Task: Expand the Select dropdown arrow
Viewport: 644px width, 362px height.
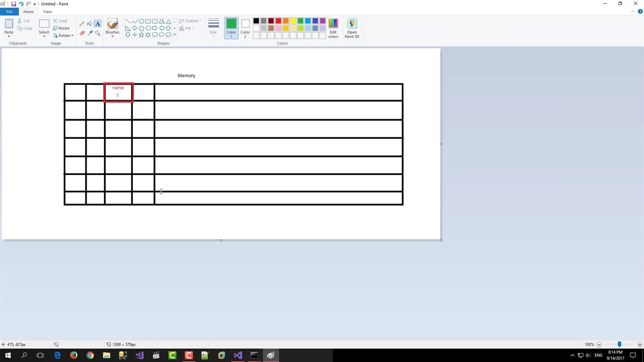Action: click(44, 37)
